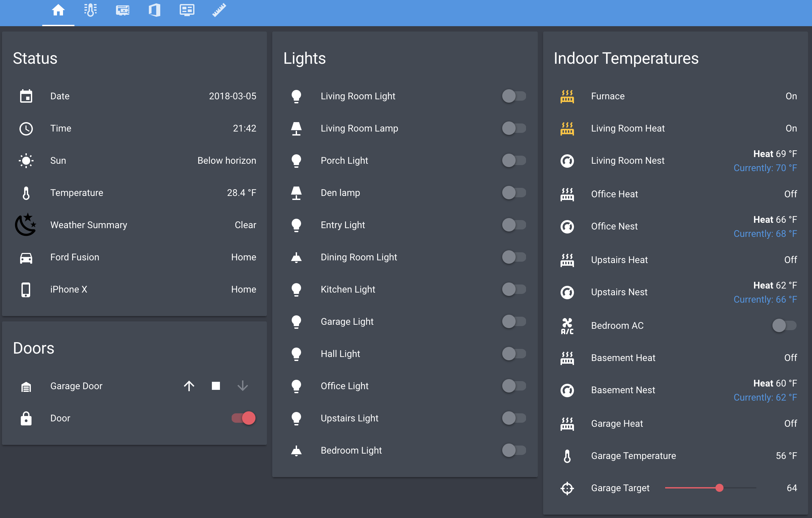Toggle the Living Room Light switch
This screenshot has width=812, height=518.
[514, 96]
